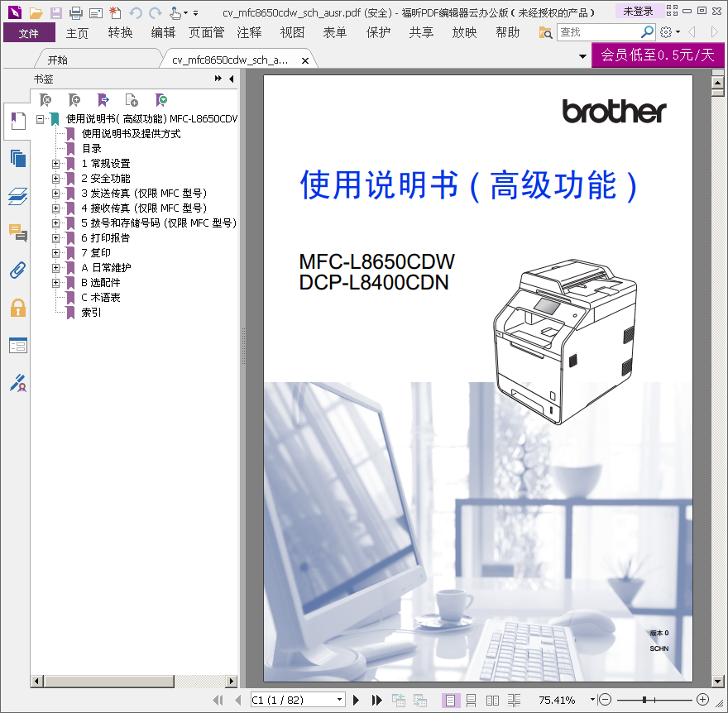Open the Bookmarks panel icon in sidebar

pyautogui.click(x=18, y=121)
